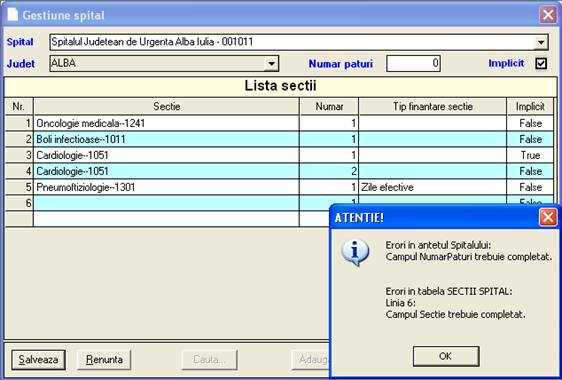Select the Tip finantare sectie column header

point(433,106)
